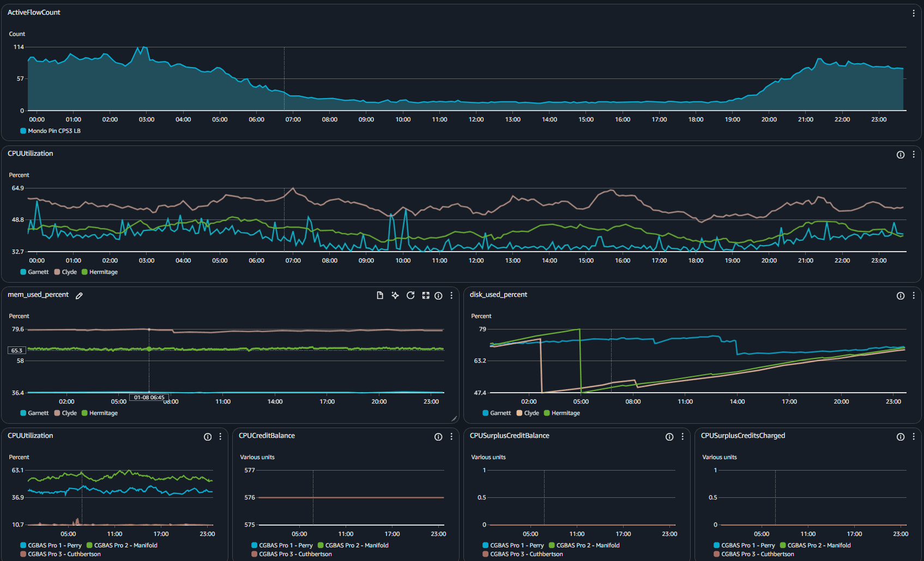Toggle CGBAS Pro 2 - Manifold in CPUSurplusCreditBalance legend
Image resolution: width=924 pixels, height=561 pixels.
click(x=584, y=545)
